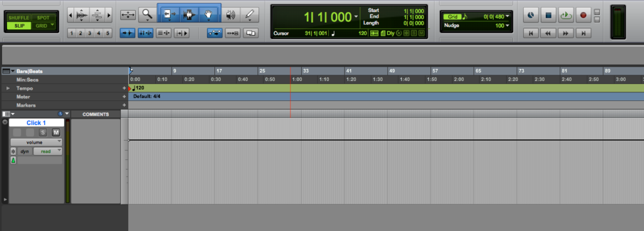Select the Zoomer magnifying glass tool
Viewport: 644px width, 231px height.
pos(147,14)
